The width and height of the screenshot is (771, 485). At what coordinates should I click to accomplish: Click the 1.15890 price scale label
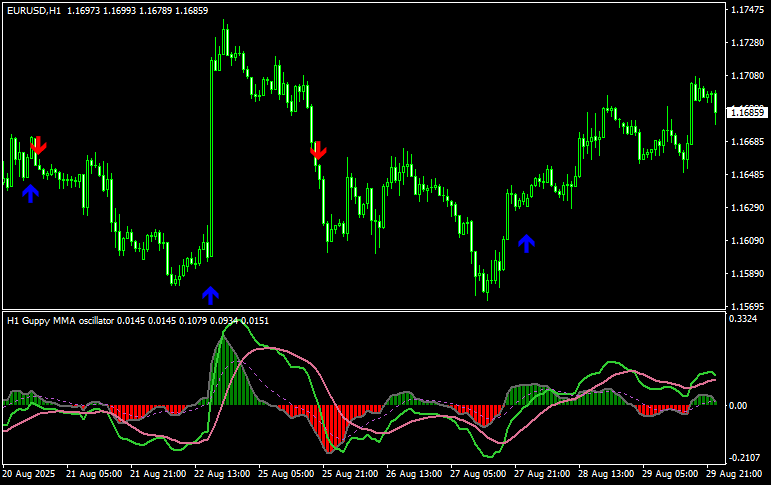747,273
